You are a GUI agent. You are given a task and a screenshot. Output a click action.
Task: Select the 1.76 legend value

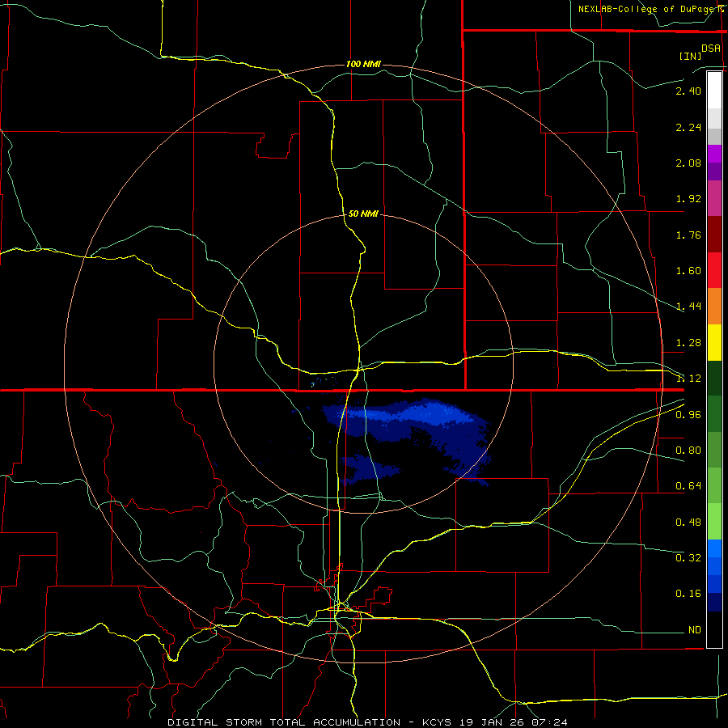(x=688, y=235)
